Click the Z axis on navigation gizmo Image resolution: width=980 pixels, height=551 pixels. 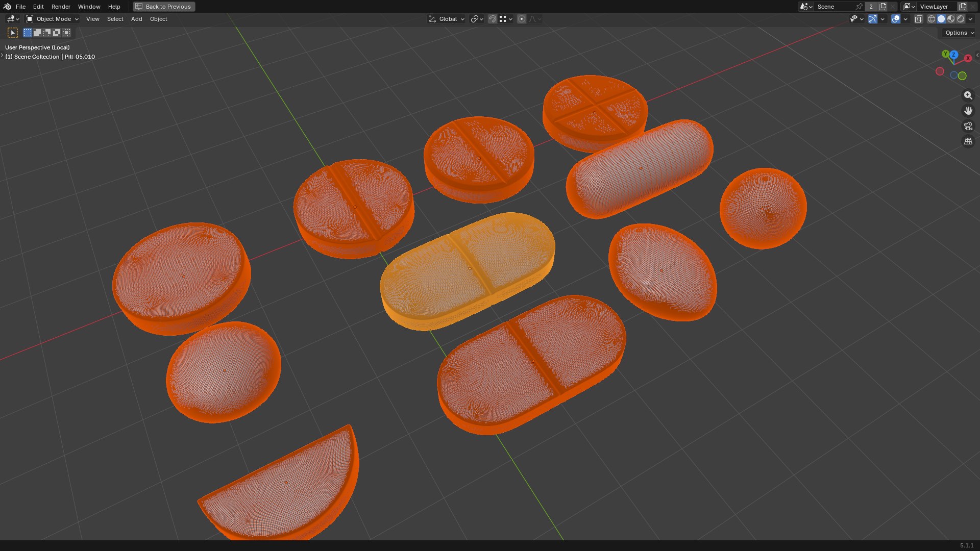point(953,55)
